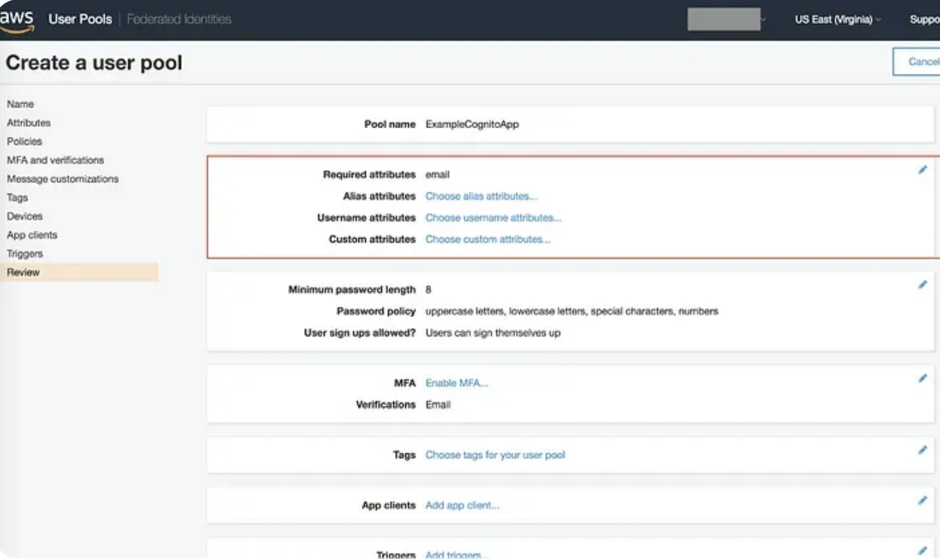Switch to Federated Identities tab
The width and height of the screenshot is (940, 560).
179,19
